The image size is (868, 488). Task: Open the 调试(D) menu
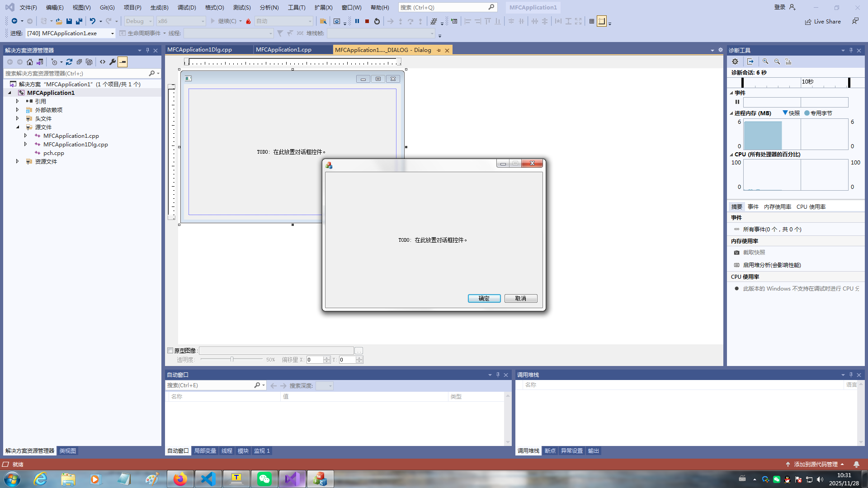pos(186,7)
